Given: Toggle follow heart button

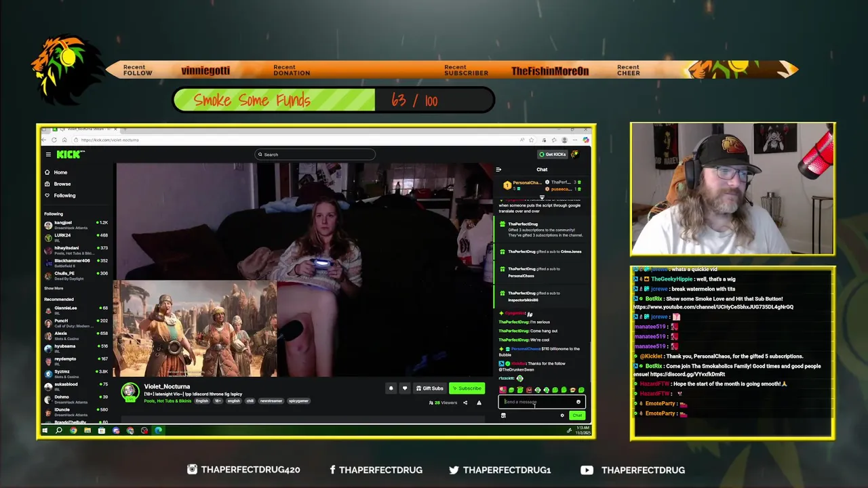Looking at the screenshot, I should coord(405,388).
